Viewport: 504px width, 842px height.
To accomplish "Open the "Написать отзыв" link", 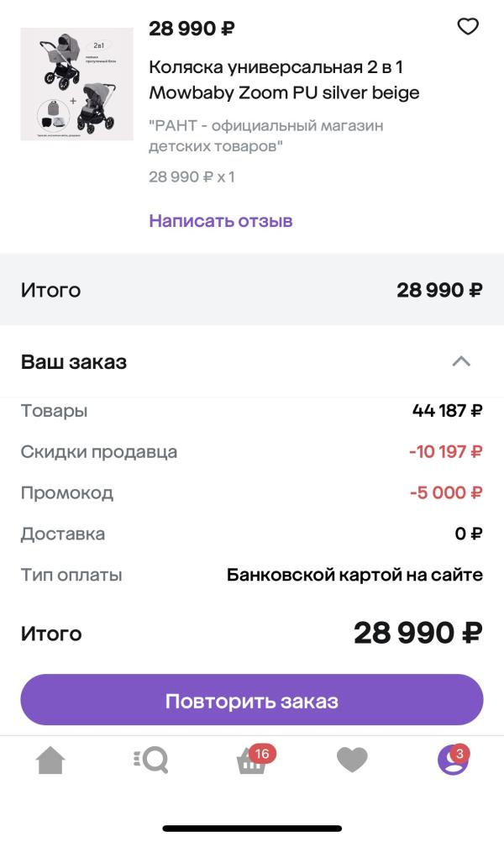I will (x=220, y=221).
